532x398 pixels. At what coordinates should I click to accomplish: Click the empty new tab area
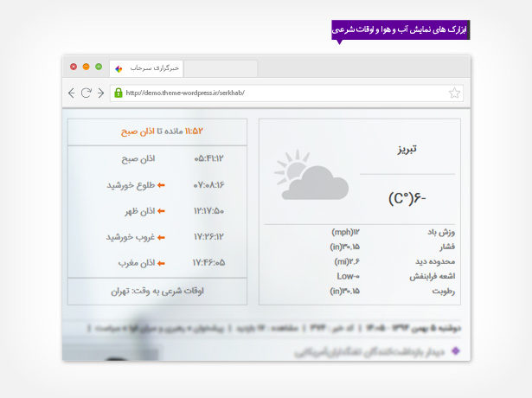[221, 67]
